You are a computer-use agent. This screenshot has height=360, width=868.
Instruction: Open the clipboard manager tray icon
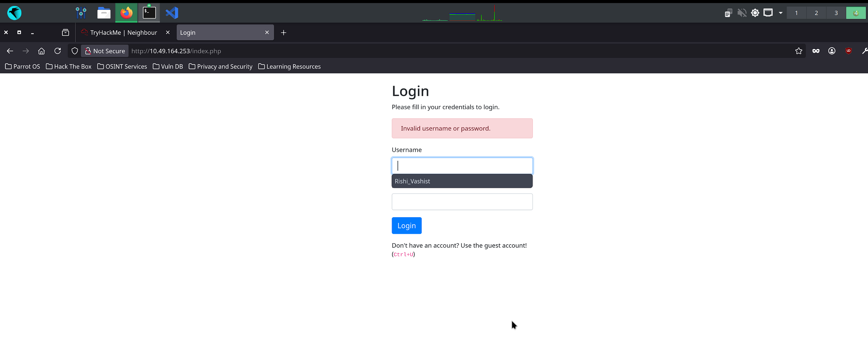click(x=728, y=13)
